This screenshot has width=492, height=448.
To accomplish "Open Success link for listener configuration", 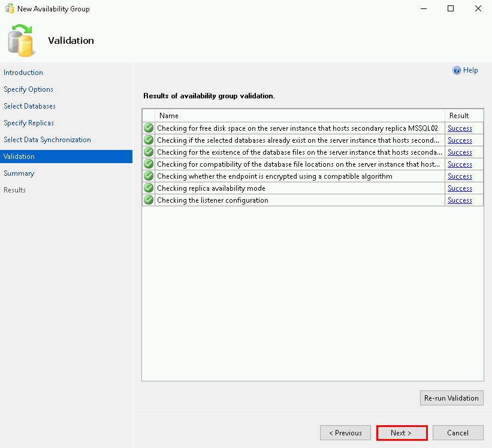I will [460, 200].
